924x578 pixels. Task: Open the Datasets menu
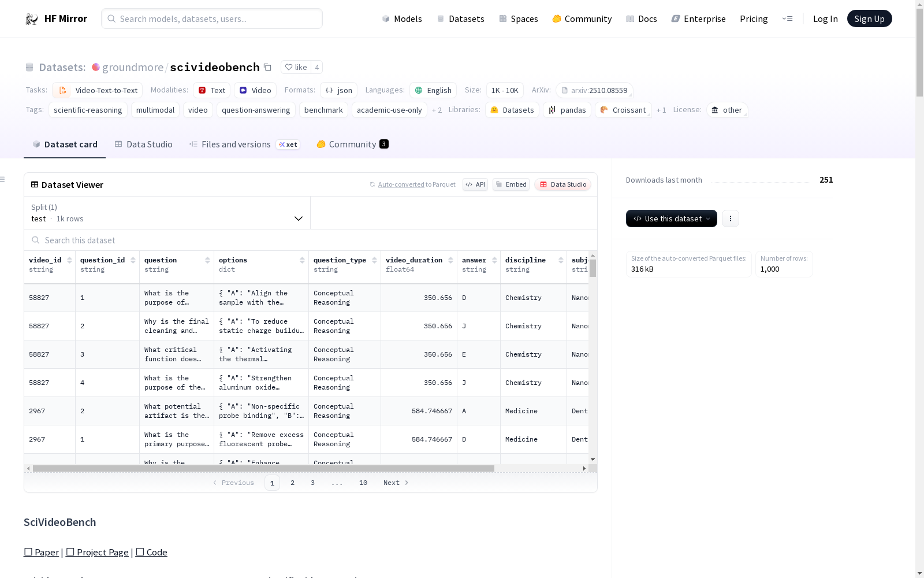pyautogui.click(x=460, y=18)
